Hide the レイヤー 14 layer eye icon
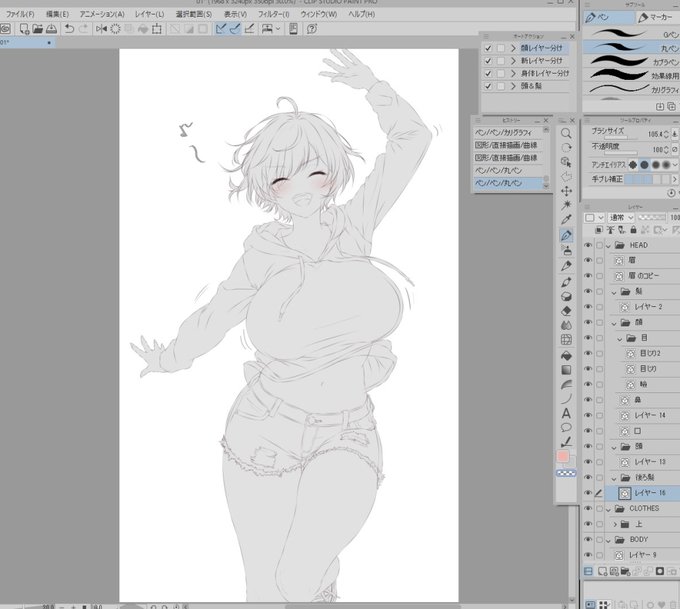Viewport: 680px width, 609px height. [x=588, y=415]
